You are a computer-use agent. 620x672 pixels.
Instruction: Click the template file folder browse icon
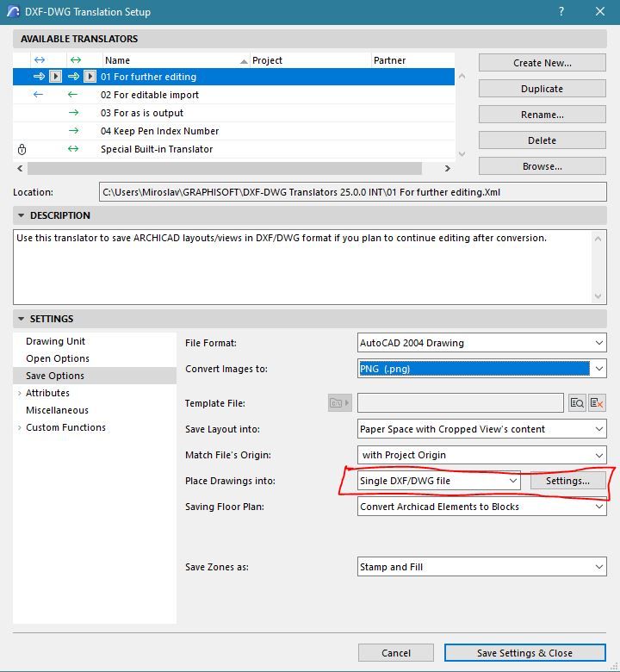(340, 403)
